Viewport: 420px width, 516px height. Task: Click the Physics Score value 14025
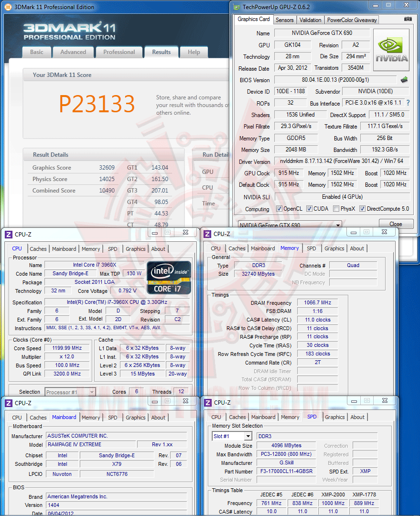click(x=107, y=179)
